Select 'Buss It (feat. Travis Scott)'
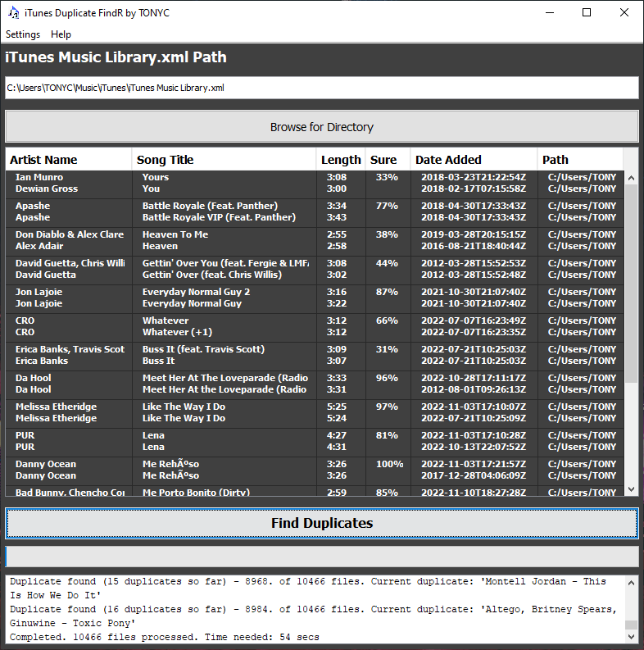 click(203, 349)
